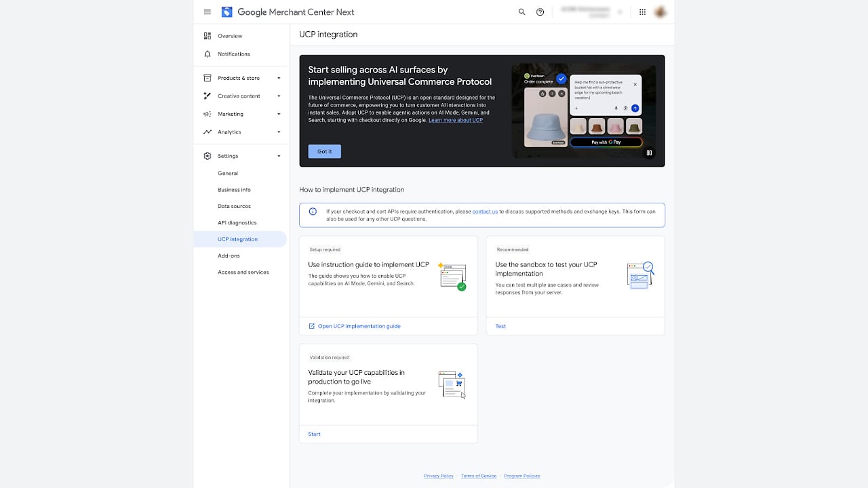
Task: Expand the Analytics section
Action: (279, 132)
